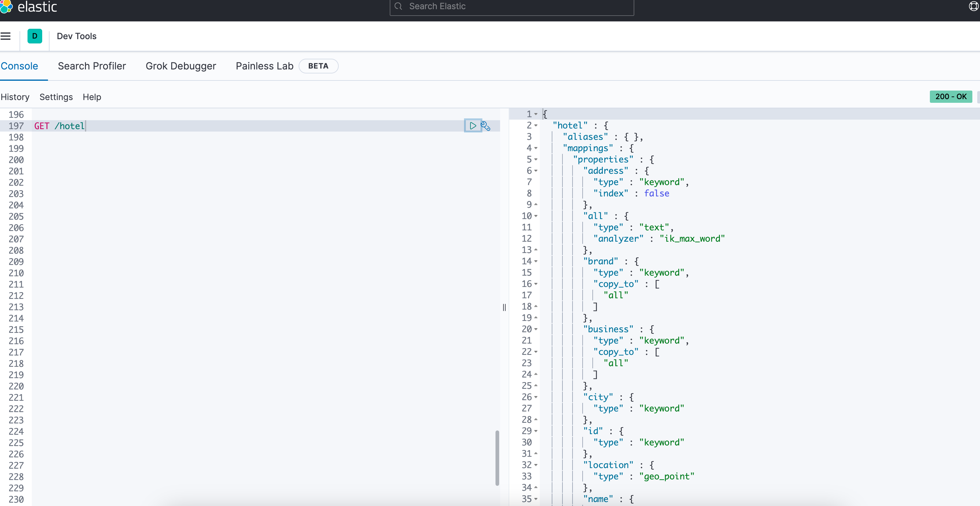Collapse the "city" fold on line 26
The height and width of the screenshot is (506, 980).
point(536,397)
